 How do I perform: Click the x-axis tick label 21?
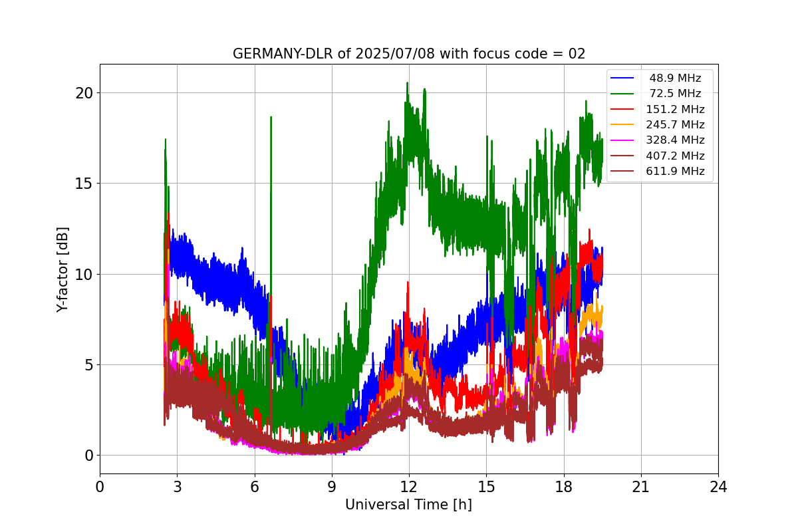click(641, 487)
